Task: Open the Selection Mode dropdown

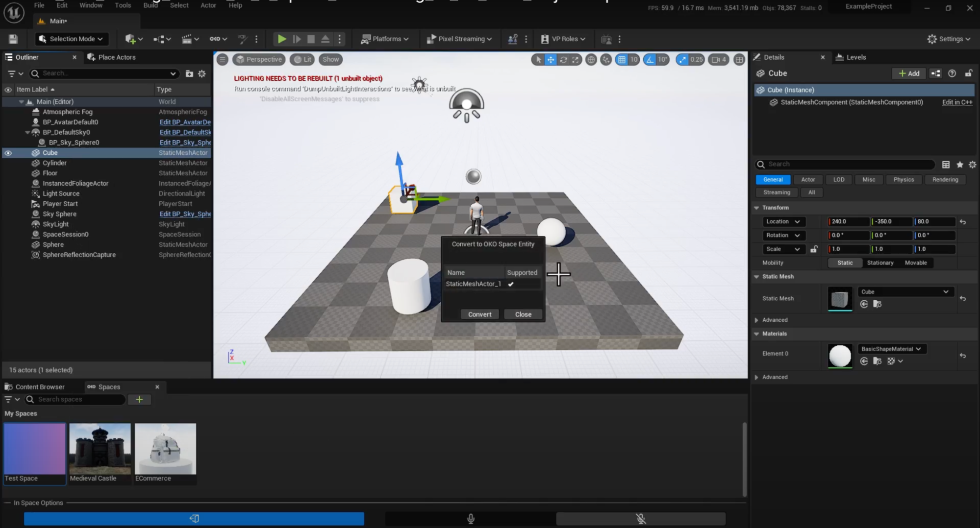Action: [72, 39]
